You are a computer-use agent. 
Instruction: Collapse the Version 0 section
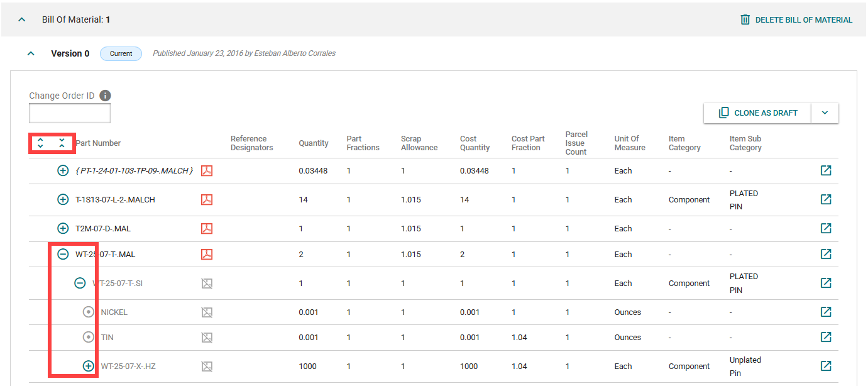[31, 53]
